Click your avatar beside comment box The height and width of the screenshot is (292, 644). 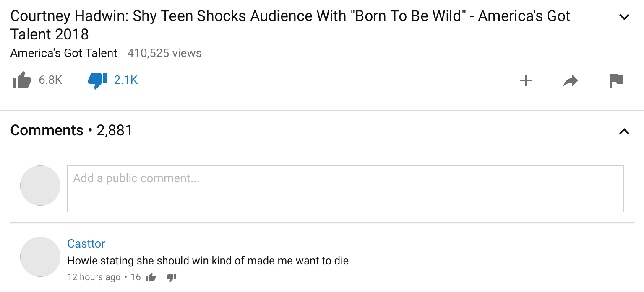tap(40, 186)
